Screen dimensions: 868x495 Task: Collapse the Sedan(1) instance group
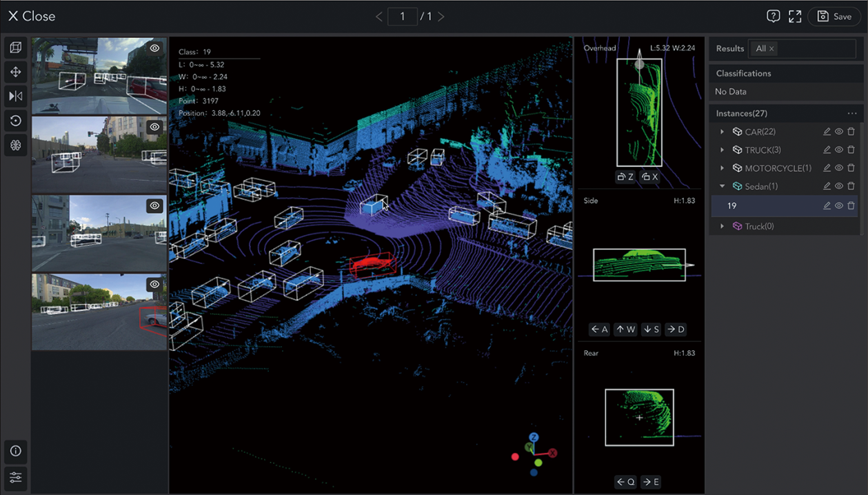tap(722, 186)
